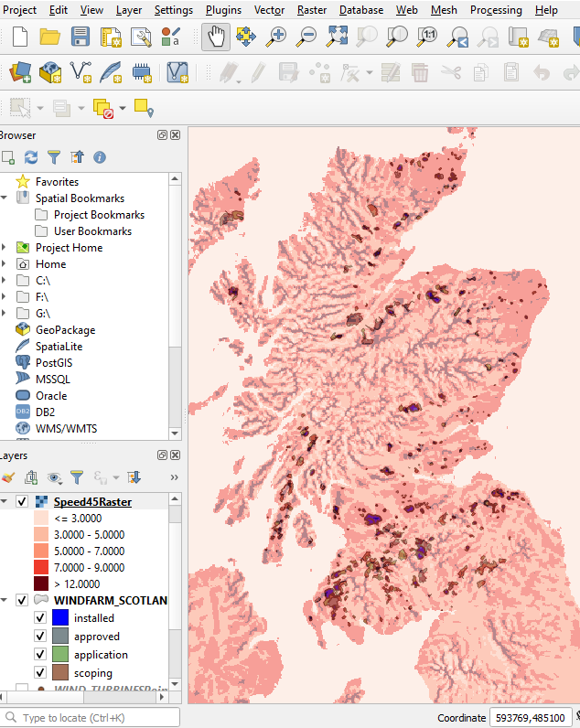Click the filter icon in Layers panel
Image resolution: width=580 pixels, height=728 pixels.
(77, 476)
